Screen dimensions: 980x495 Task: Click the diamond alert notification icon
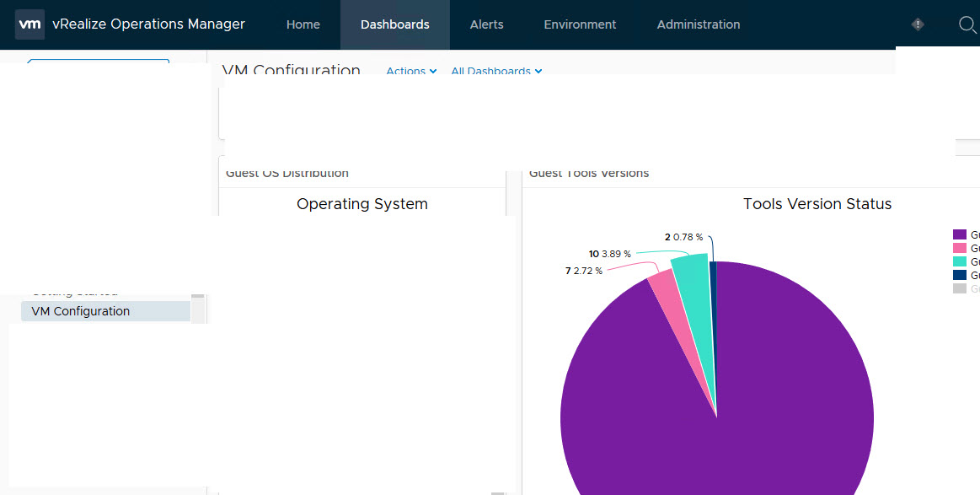tap(918, 24)
